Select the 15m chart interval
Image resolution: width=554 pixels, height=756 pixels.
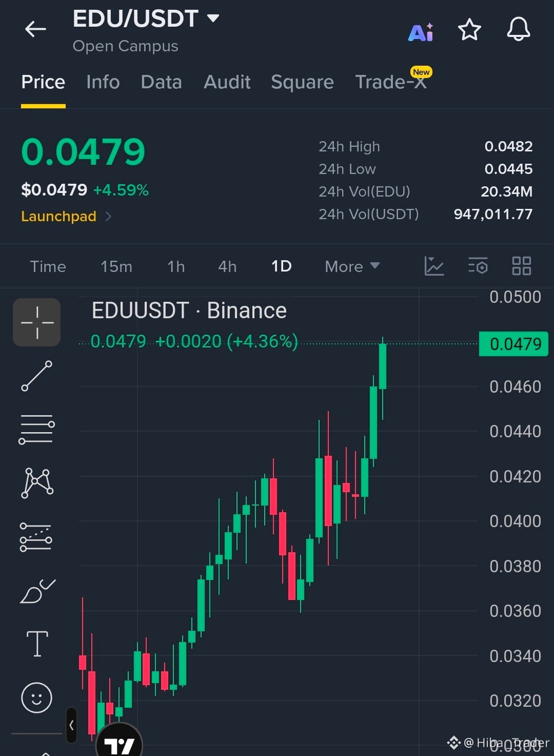click(x=116, y=266)
